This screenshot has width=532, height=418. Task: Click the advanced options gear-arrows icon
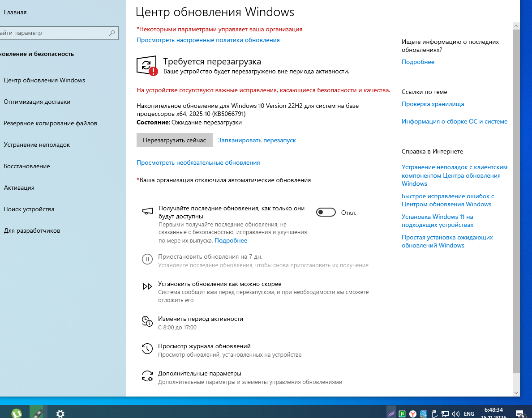147,376
